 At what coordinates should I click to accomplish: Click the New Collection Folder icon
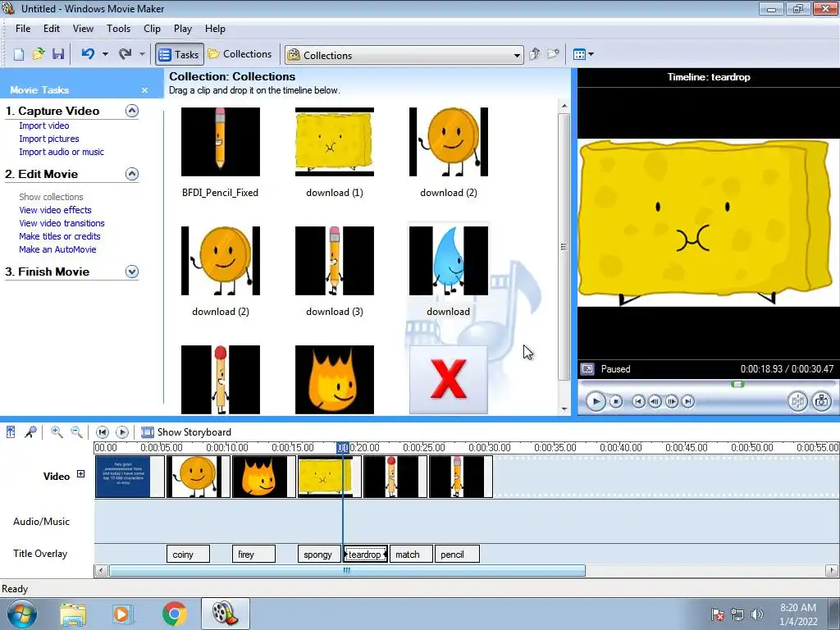pos(554,54)
